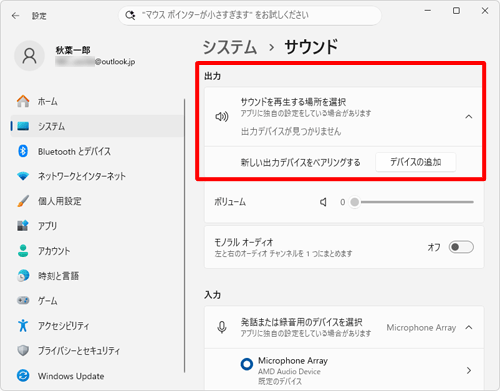This screenshot has width=500, height=391.
Task: Click the ゲーム controller icon
Action: [23, 300]
